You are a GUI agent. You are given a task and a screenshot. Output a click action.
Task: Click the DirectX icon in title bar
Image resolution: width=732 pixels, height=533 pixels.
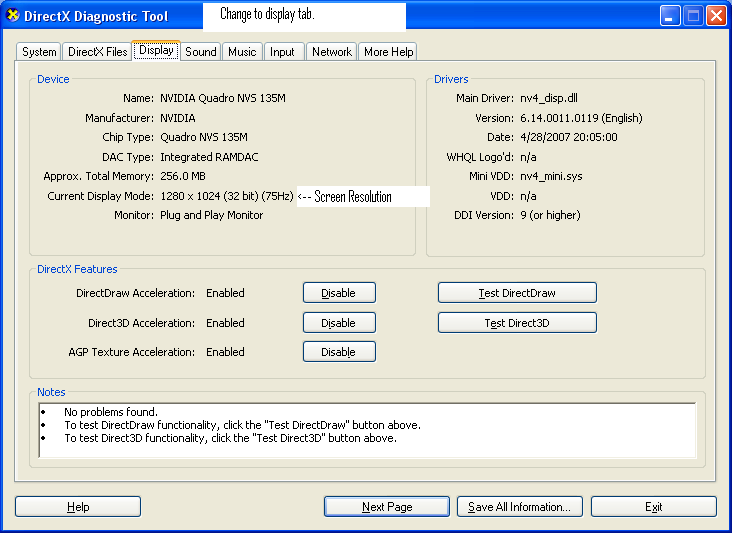point(13,15)
